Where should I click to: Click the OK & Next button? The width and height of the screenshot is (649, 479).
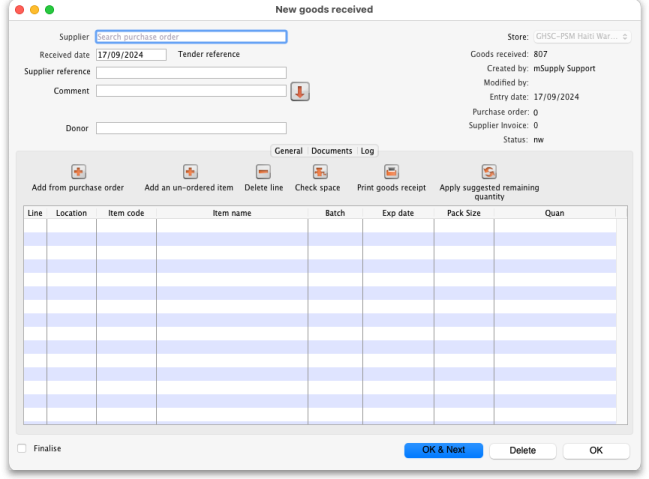point(443,450)
